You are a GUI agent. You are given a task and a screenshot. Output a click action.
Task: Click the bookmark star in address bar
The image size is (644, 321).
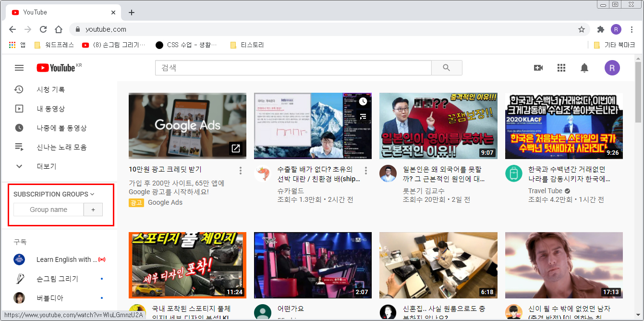click(582, 29)
